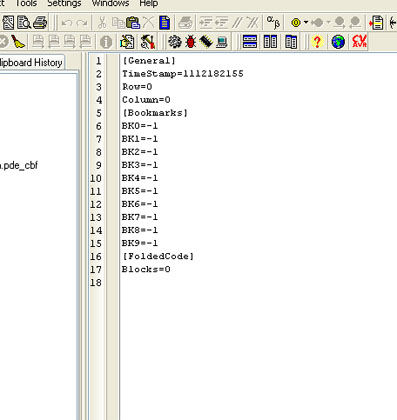Click the Redo arrow icon

click(82, 23)
